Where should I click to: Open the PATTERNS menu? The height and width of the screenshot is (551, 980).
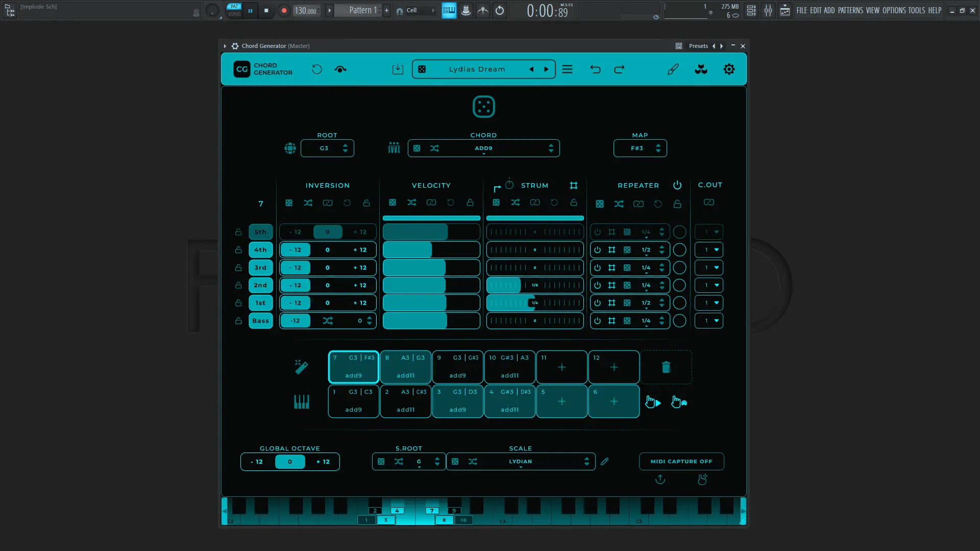[850, 10]
